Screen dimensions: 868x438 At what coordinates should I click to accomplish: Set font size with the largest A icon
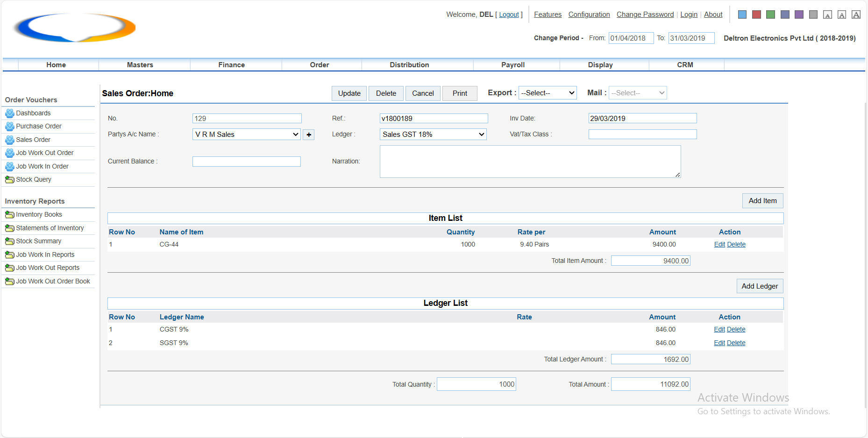(x=856, y=14)
